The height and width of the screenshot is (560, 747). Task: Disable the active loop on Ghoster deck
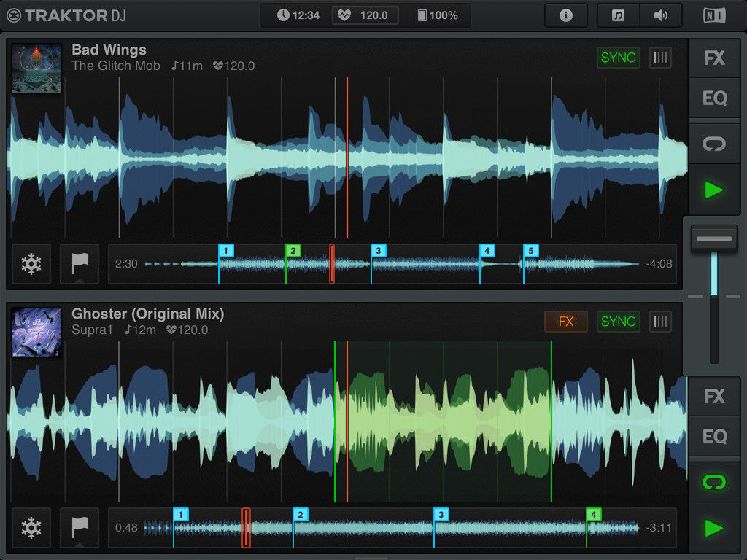point(713,483)
